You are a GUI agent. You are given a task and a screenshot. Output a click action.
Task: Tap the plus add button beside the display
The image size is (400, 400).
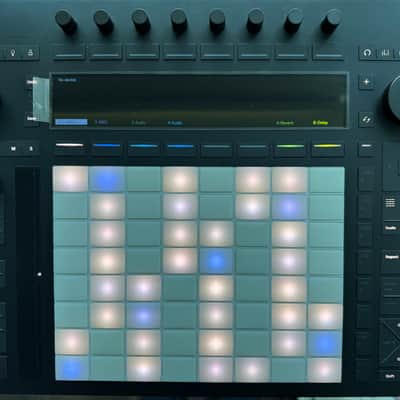(x=366, y=82)
